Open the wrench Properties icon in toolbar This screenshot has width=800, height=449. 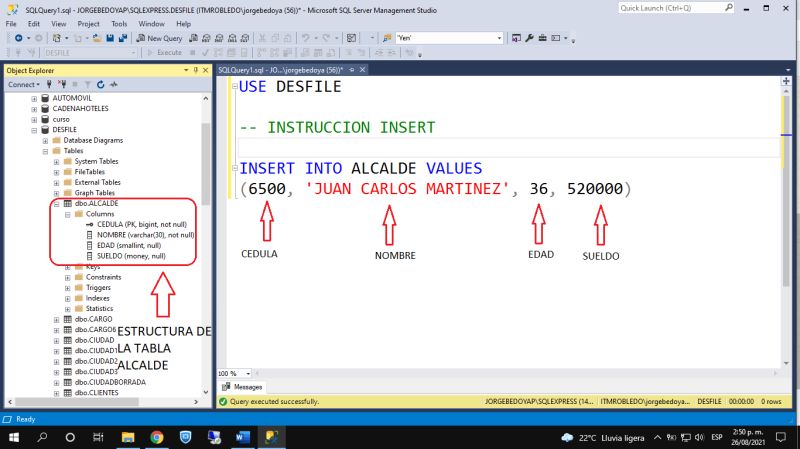529,38
